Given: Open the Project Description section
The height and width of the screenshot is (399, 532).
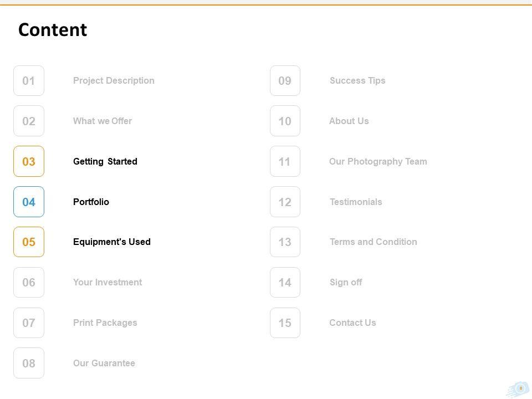Looking at the screenshot, I should coord(114,80).
